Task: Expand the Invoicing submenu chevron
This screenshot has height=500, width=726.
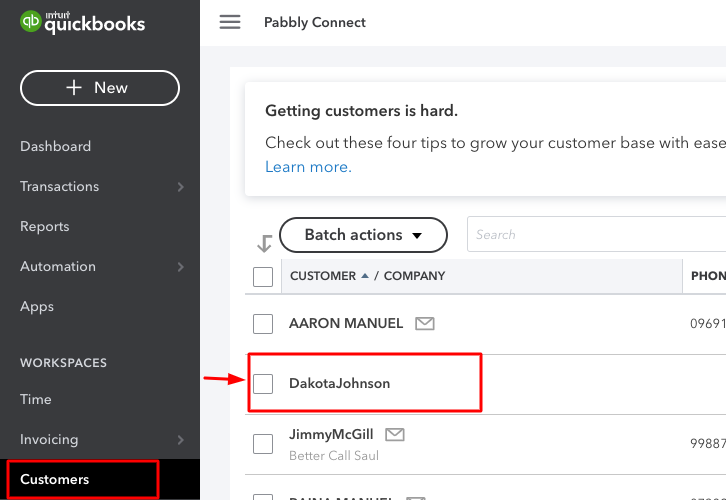Action: 181,440
